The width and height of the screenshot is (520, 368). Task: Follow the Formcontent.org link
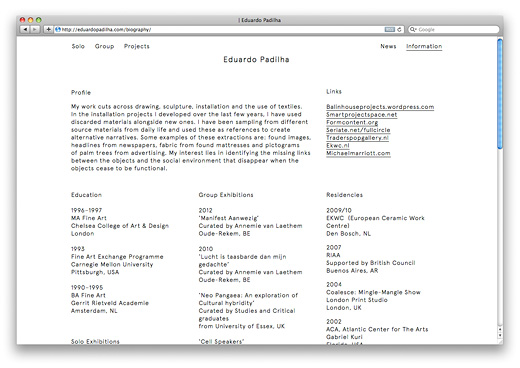click(x=352, y=122)
